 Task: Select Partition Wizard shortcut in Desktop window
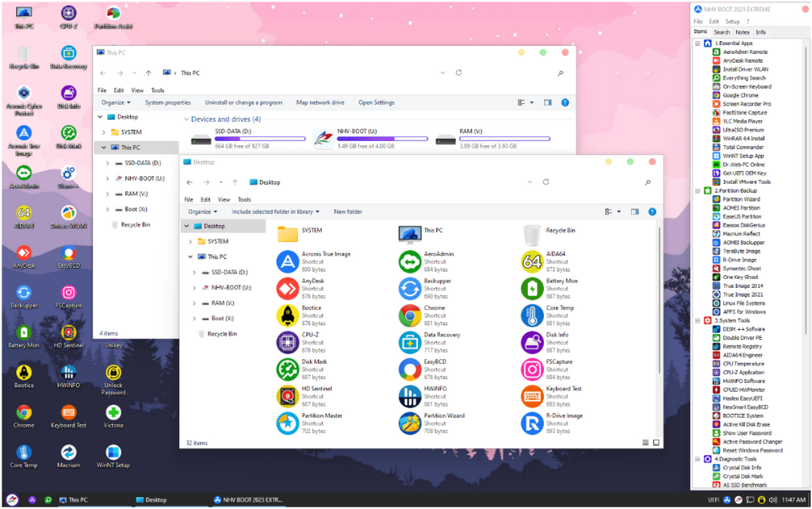tap(432, 423)
